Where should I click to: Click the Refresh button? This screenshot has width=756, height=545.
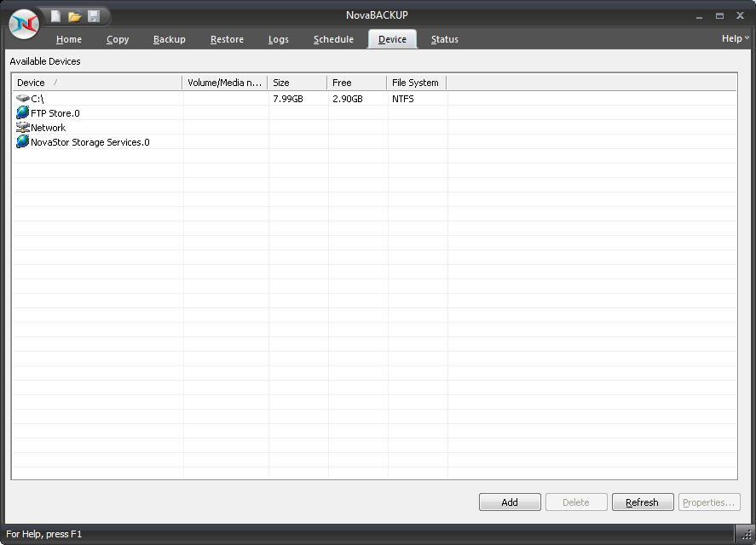tap(642, 502)
